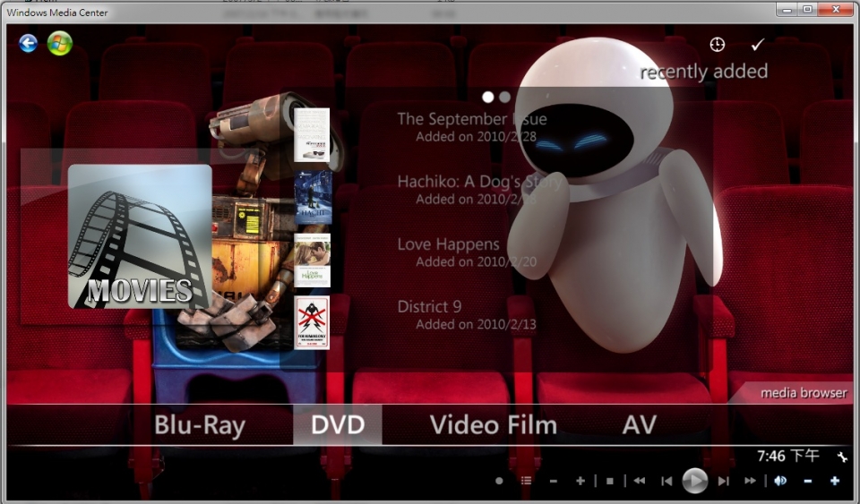Switch to the Video Film category
860x504 pixels.
point(493,425)
